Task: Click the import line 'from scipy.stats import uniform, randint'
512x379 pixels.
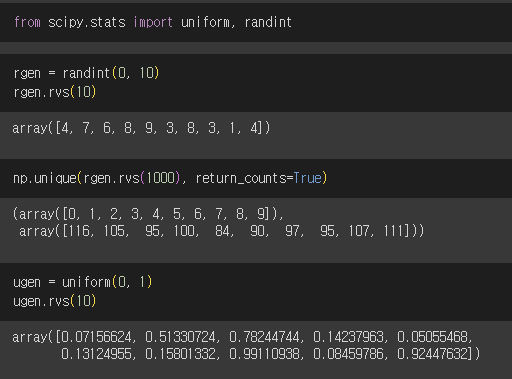Action: [153, 23]
